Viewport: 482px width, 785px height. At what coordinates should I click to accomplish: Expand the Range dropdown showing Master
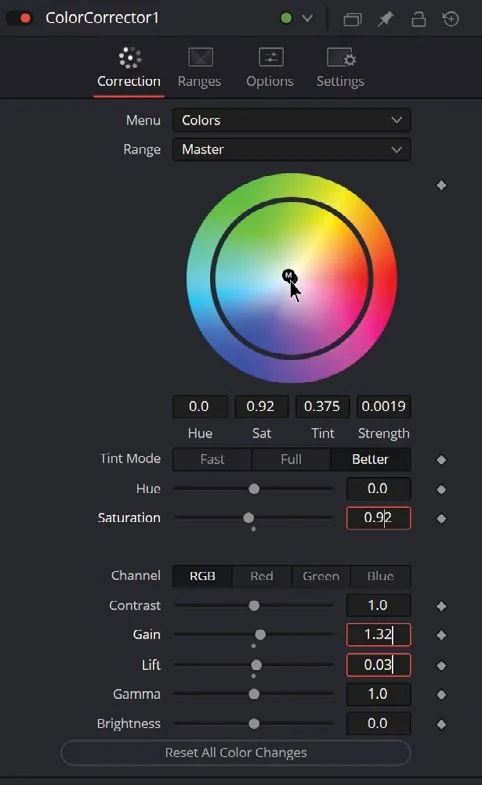tap(292, 149)
